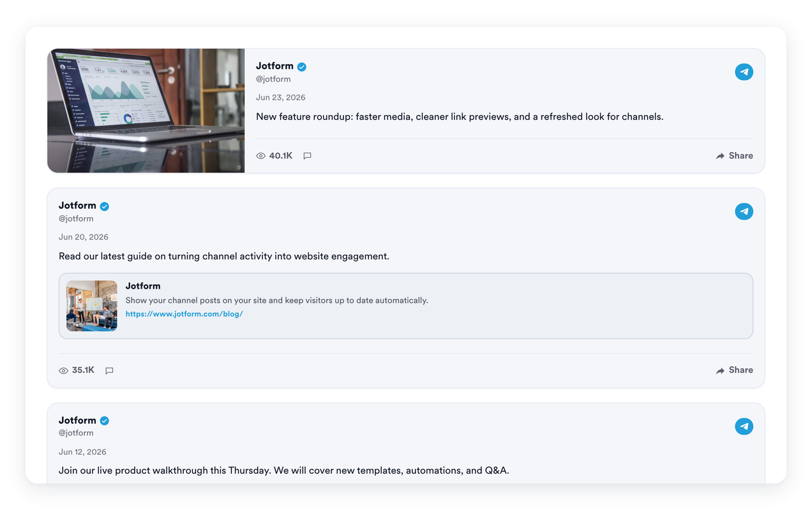Click Jotform title in the link preview
812x511 pixels.
143,286
